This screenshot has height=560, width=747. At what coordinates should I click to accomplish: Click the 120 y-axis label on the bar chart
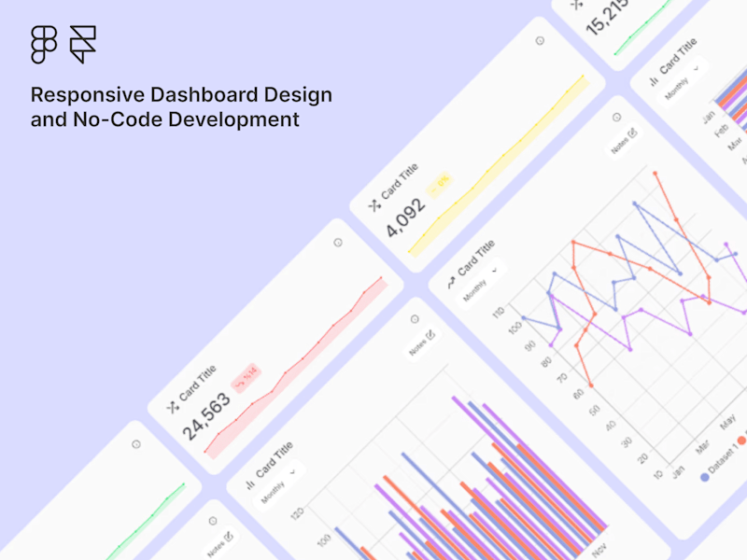[296, 514]
